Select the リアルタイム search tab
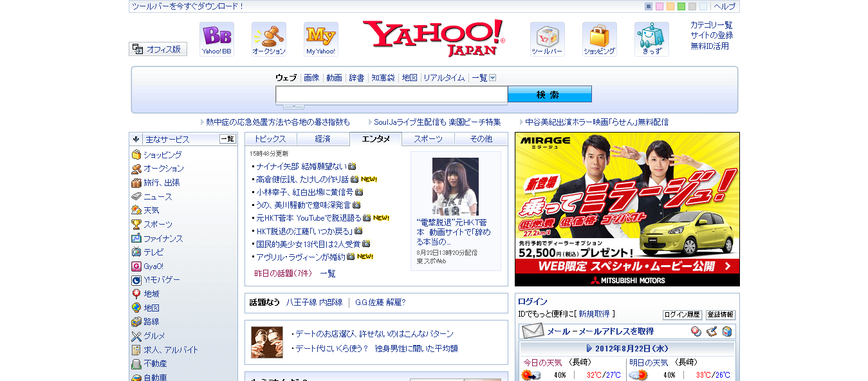Screen dimensions: 868x381 tap(444, 78)
